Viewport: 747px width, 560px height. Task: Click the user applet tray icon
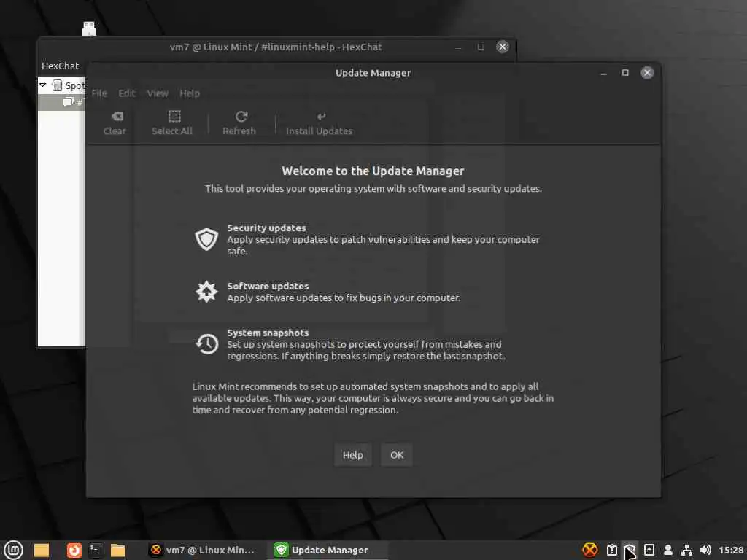668,550
